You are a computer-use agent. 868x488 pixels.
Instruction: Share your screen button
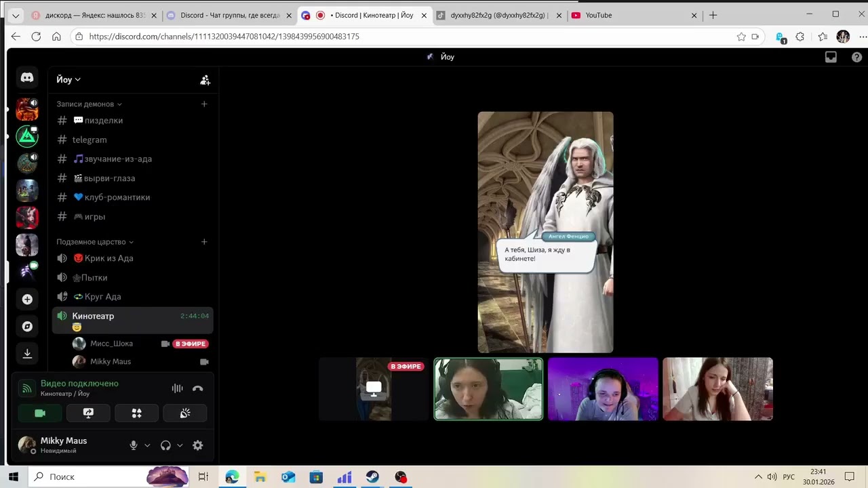pos(88,413)
